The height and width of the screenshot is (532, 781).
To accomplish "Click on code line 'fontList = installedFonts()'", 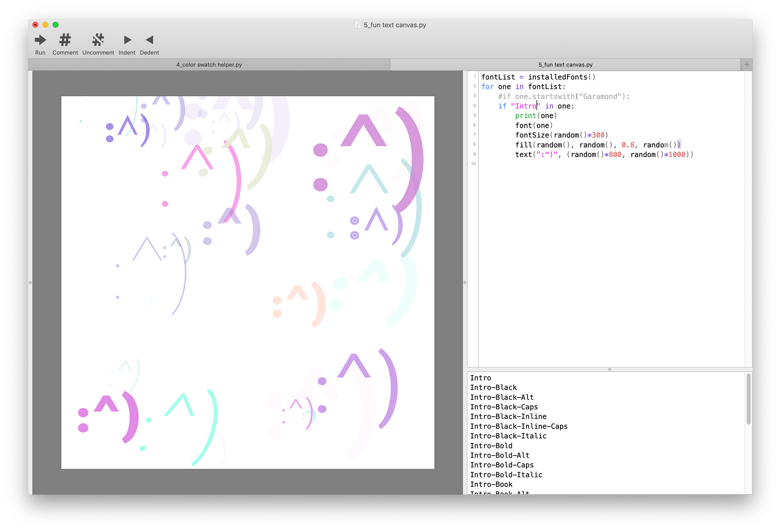I will pos(538,77).
